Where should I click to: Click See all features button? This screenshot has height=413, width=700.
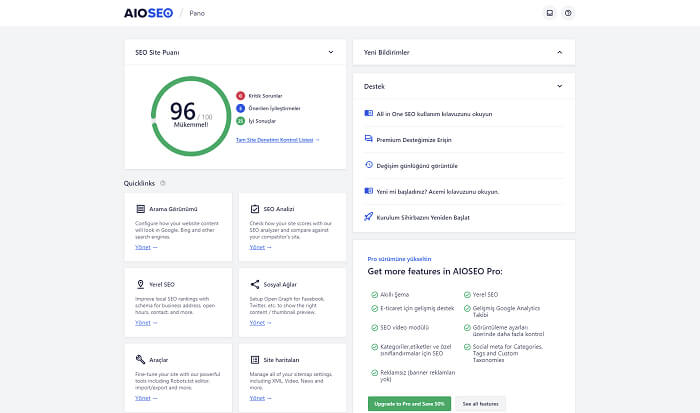480,404
